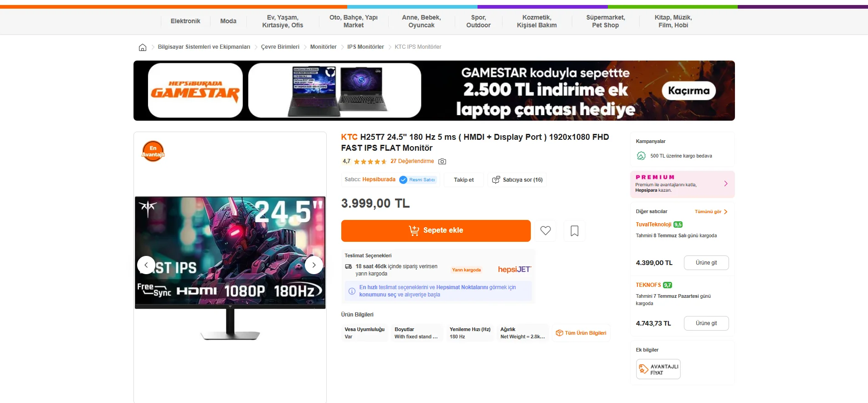Expand the Premium banner arrow
The width and height of the screenshot is (868, 403).
coord(726,184)
